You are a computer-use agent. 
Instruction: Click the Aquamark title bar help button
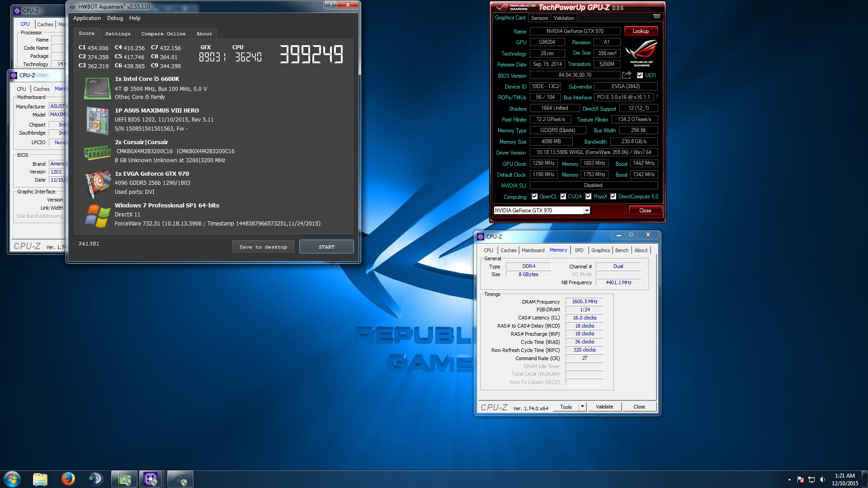pyautogui.click(x=331, y=5)
